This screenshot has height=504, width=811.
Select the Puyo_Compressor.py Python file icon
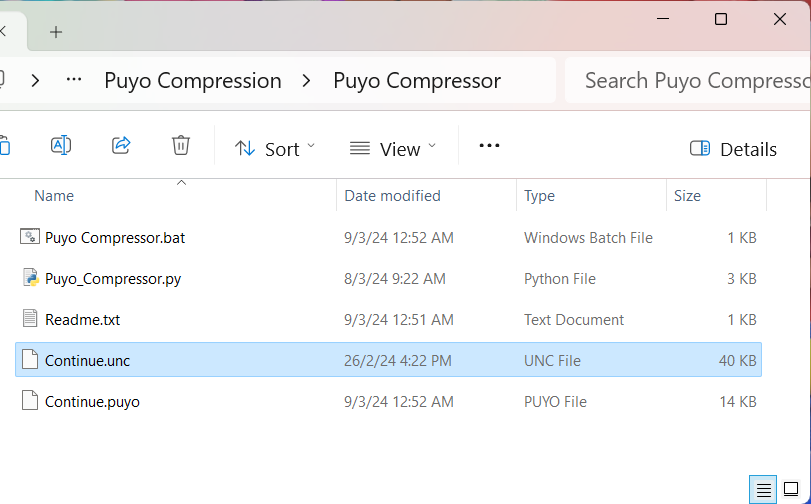pos(31,278)
